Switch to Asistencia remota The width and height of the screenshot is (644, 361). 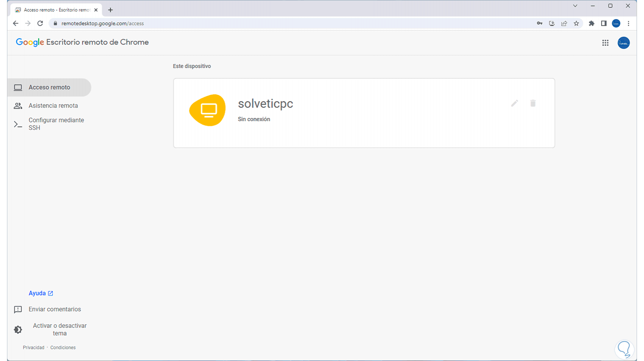coord(53,106)
